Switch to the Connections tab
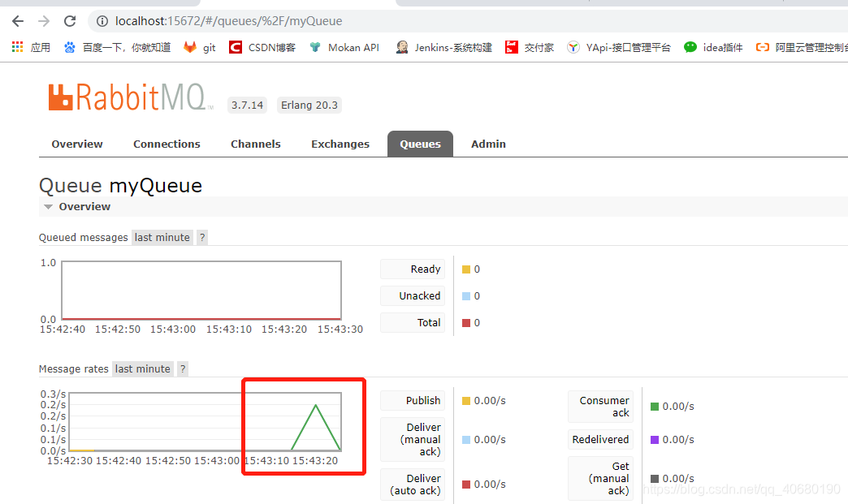Screen dimensions: 848x504 click(x=167, y=144)
